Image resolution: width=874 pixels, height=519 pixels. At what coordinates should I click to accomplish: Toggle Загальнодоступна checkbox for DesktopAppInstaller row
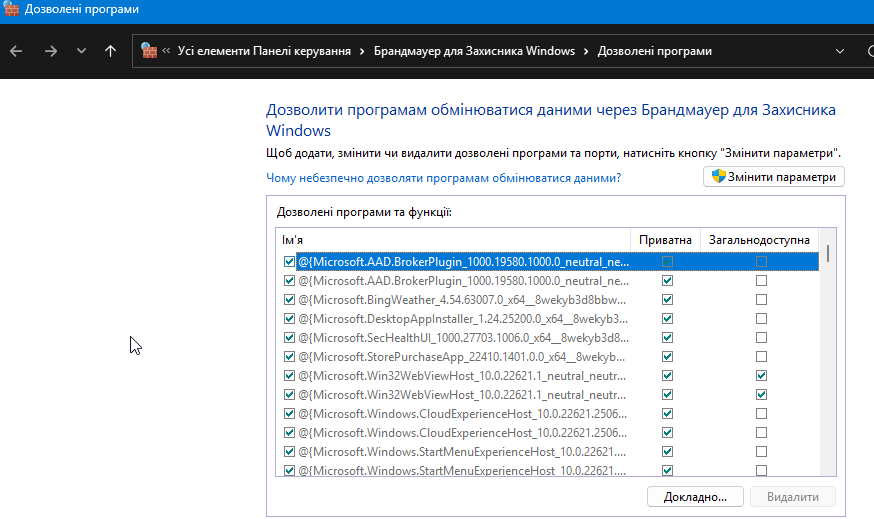click(761, 319)
